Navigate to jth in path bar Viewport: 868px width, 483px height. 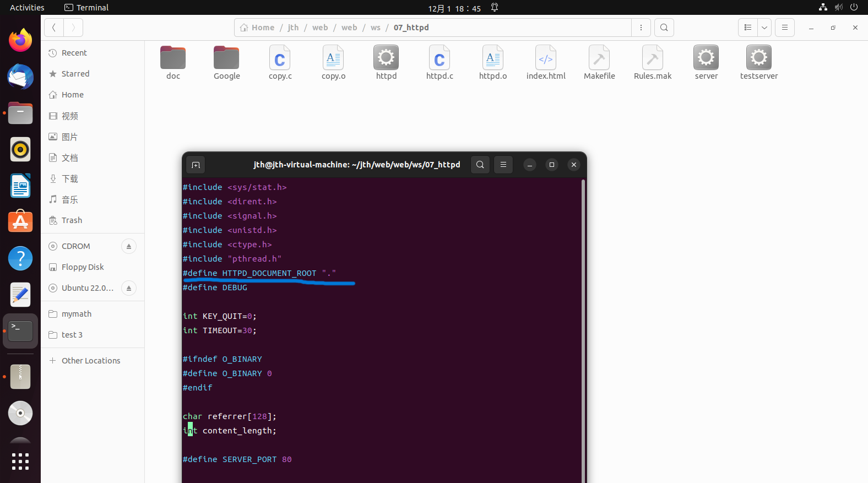[x=293, y=28]
